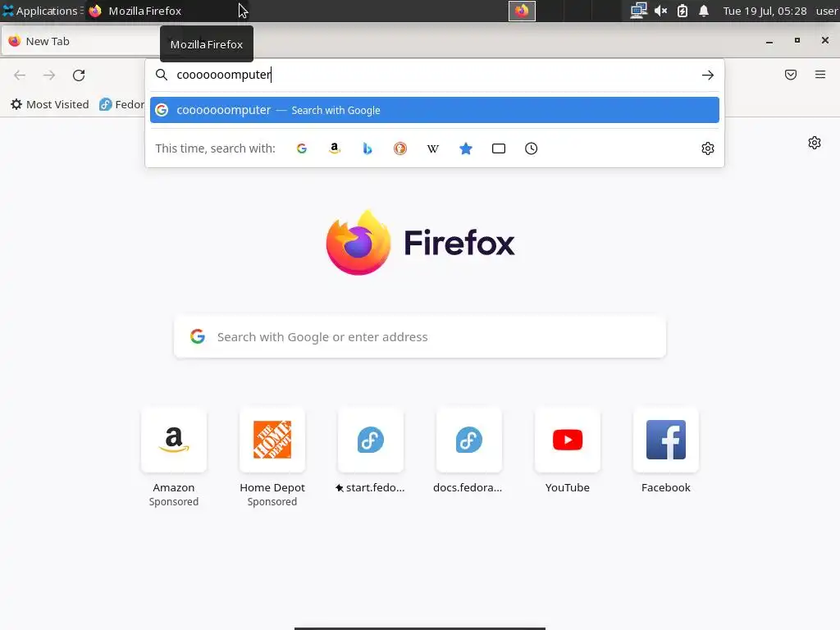Search this time with Wikipedia icon
This screenshot has width=840, height=630.
433,148
